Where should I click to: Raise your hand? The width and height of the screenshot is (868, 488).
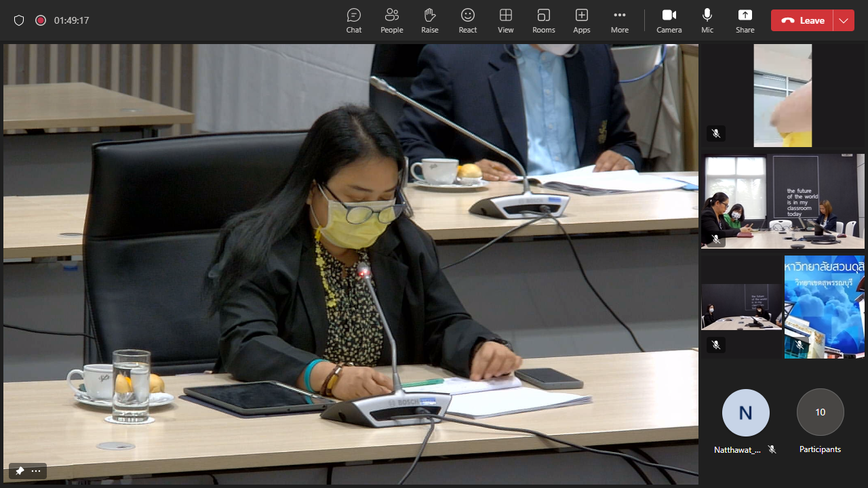(429, 20)
